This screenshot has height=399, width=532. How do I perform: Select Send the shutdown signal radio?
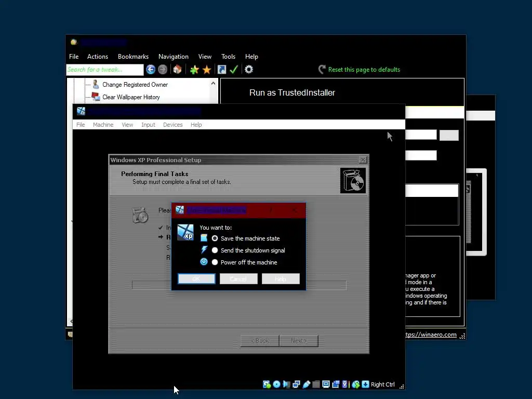pos(215,250)
